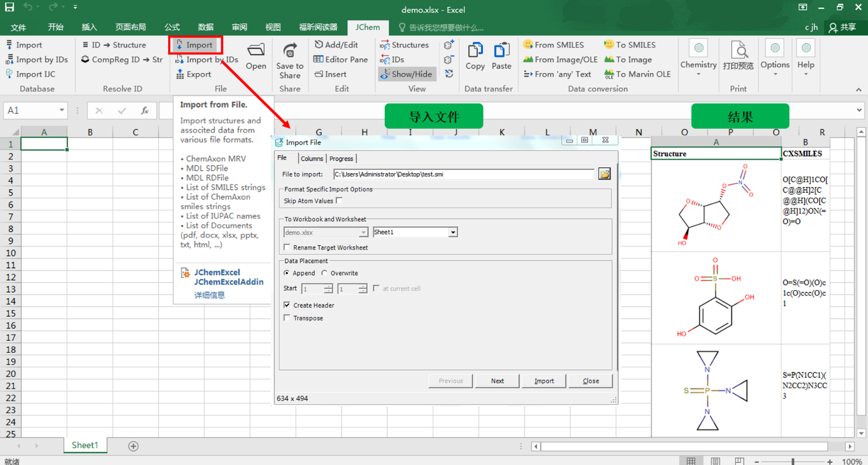Click Export in the File group

point(194,74)
